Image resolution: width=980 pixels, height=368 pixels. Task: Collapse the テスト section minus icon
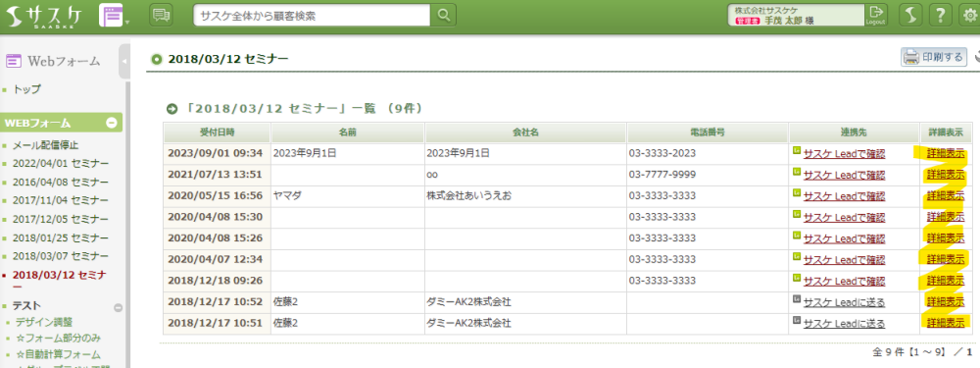[118, 307]
